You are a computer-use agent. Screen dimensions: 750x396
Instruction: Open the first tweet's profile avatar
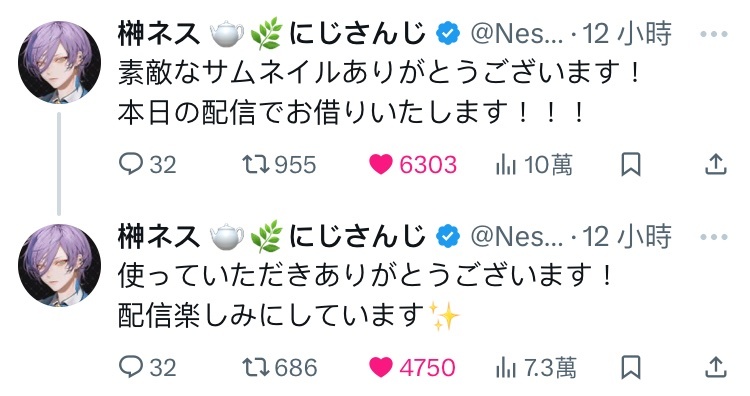(59, 62)
